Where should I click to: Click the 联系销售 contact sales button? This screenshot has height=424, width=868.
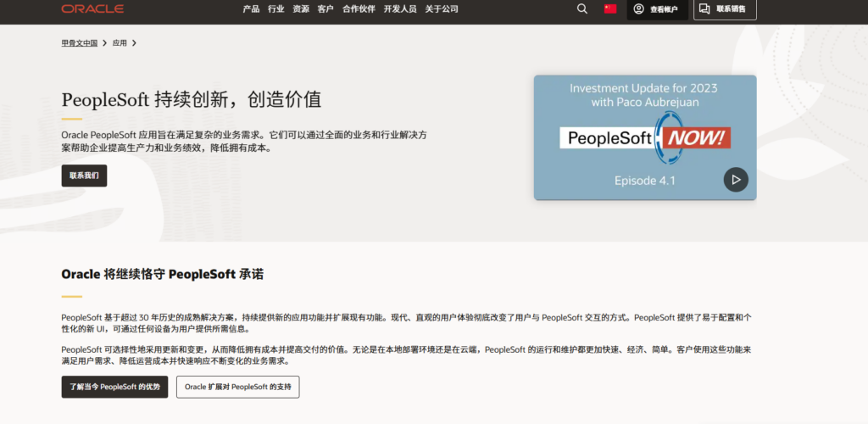point(725,9)
